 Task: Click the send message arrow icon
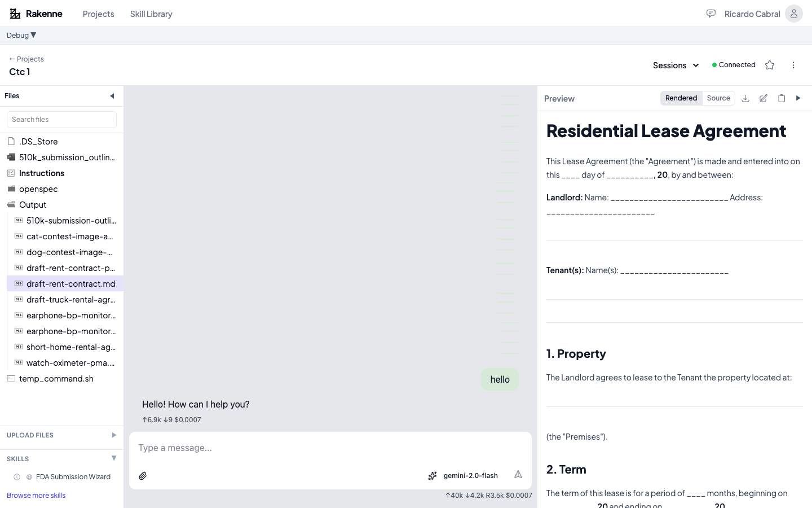coord(518,475)
